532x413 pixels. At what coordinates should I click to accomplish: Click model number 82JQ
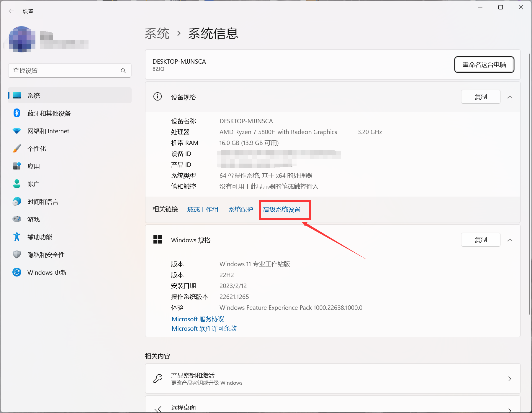pos(158,69)
